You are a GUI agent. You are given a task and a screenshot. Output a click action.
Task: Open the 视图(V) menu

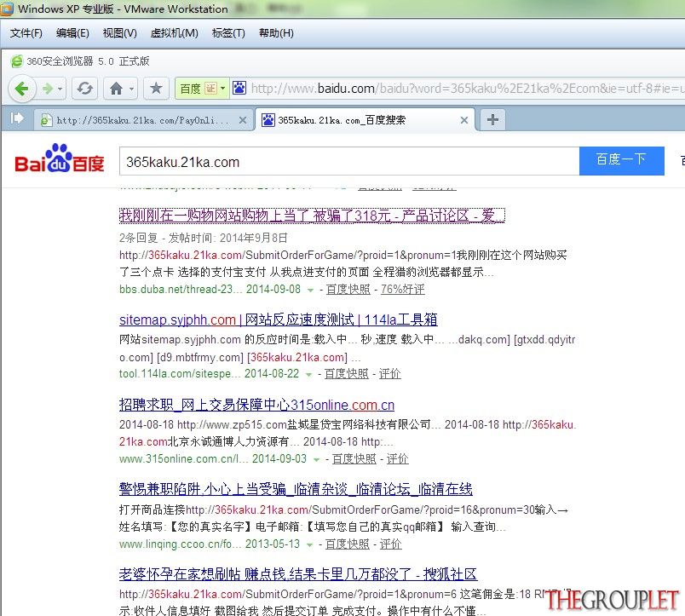tap(119, 33)
